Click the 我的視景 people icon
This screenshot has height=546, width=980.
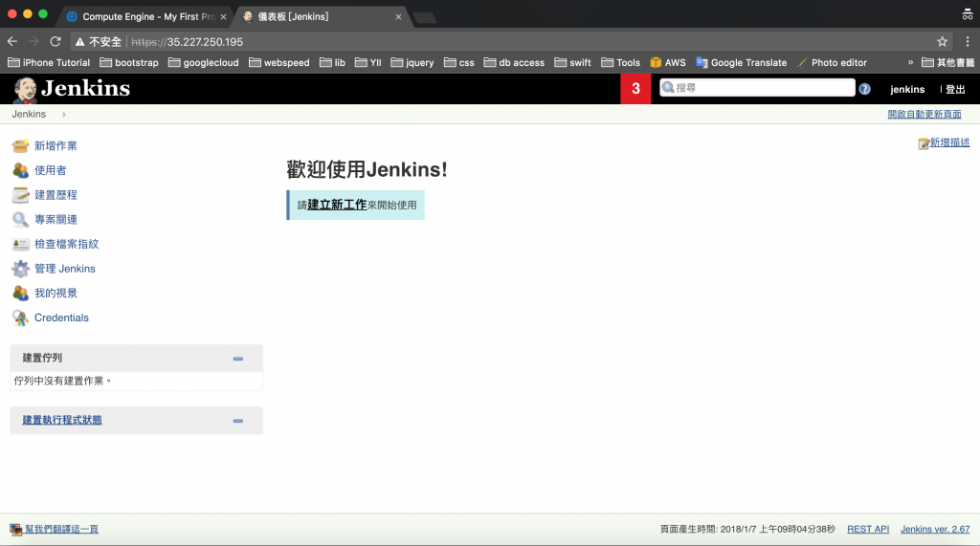click(x=20, y=293)
